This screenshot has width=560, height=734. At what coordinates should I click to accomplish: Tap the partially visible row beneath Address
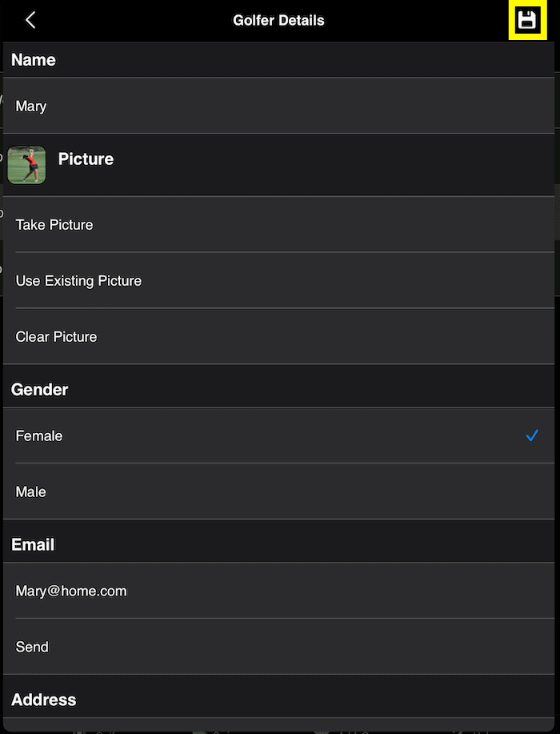pyautogui.click(x=279, y=724)
